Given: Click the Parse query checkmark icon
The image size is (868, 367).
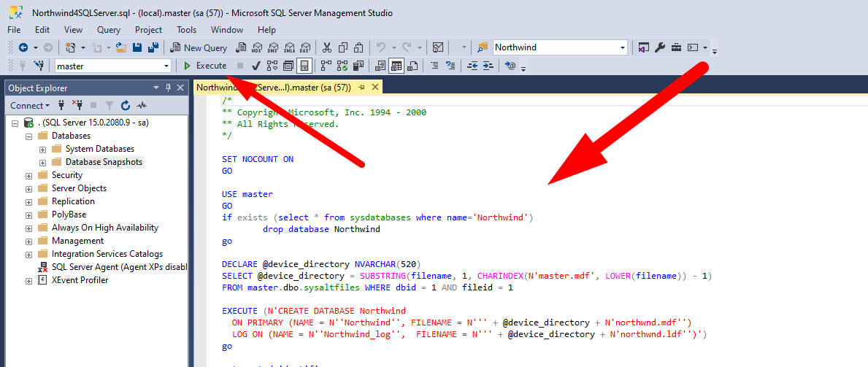Looking at the screenshot, I should [256, 66].
